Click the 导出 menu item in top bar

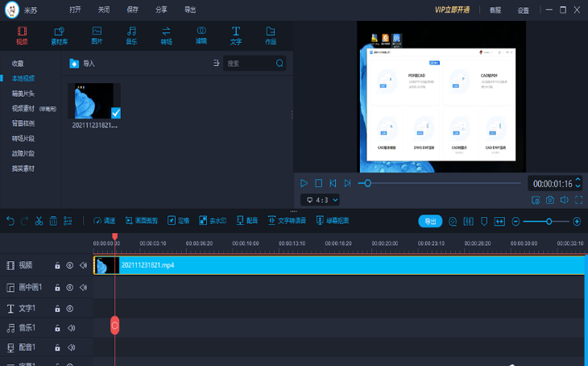(x=190, y=10)
